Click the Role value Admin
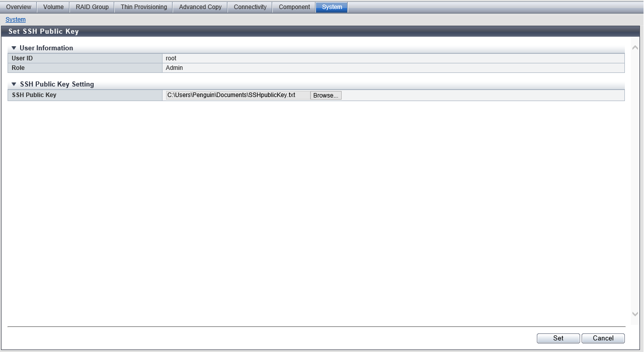The height and width of the screenshot is (352, 644). pyautogui.click(x=174, y=68)
